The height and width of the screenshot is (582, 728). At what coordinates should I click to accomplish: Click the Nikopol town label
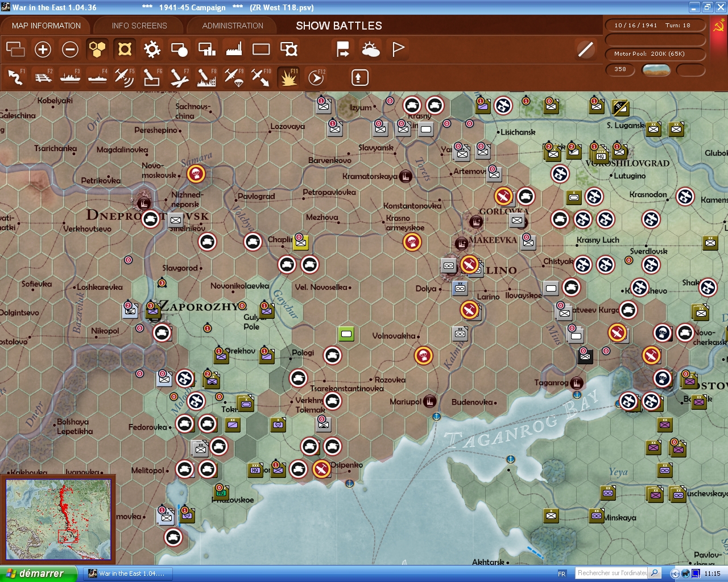click(x=105, y=331)
